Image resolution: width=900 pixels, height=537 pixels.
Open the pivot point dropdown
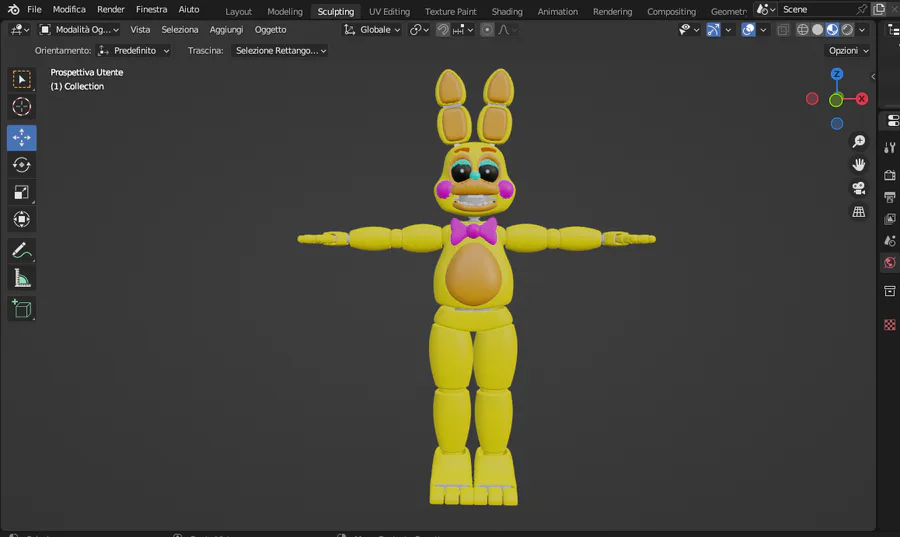(419, 30)
